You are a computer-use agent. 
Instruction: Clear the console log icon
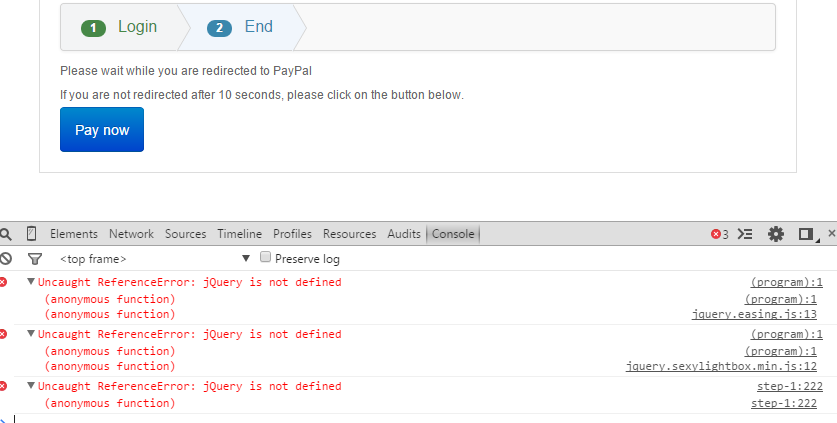pyautogui.click(x=6, y=258)
